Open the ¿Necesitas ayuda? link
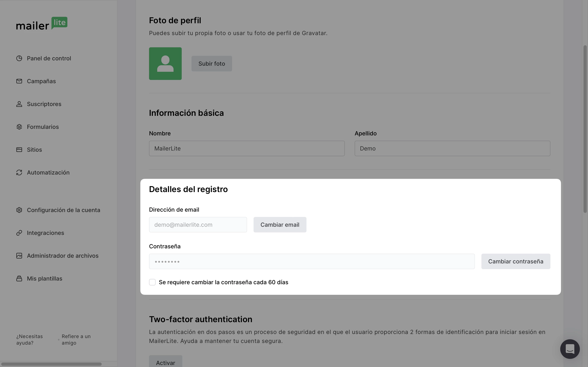 29,339
